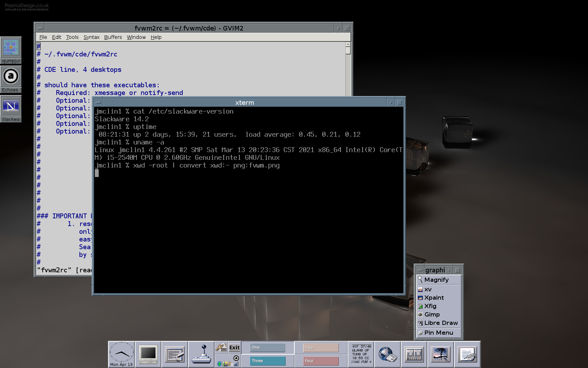
Task: Minimize the xterm window
Action: (x=391, y=103)
